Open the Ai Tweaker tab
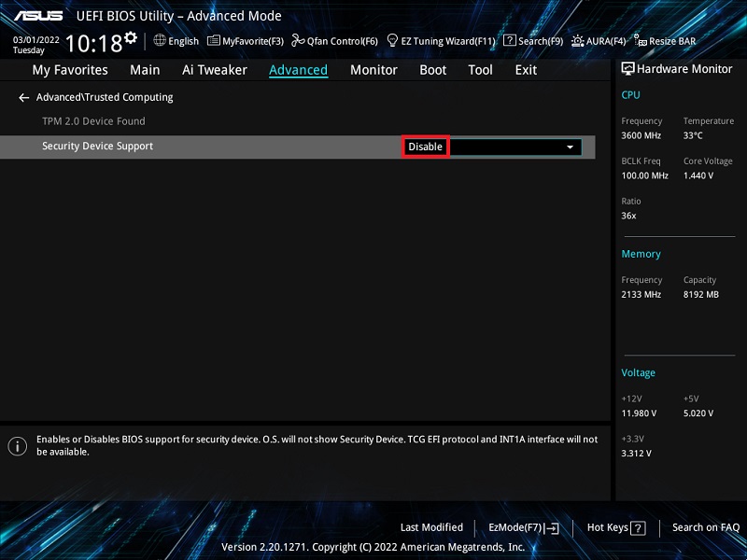The width and height of the screenshot is (747, 560). [x=215, y=70]
